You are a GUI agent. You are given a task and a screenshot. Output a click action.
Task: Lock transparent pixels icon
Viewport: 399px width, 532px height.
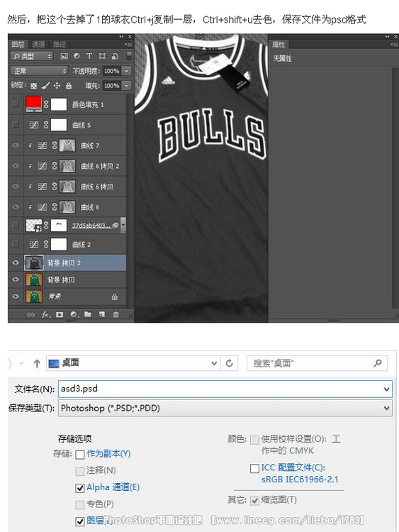click(x=33, y=86)
